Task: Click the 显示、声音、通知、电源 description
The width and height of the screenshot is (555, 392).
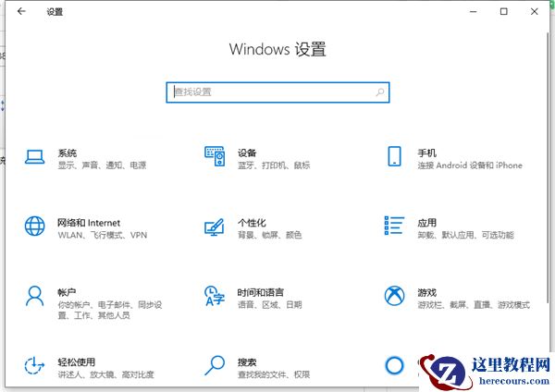Action: pos(102,165)
